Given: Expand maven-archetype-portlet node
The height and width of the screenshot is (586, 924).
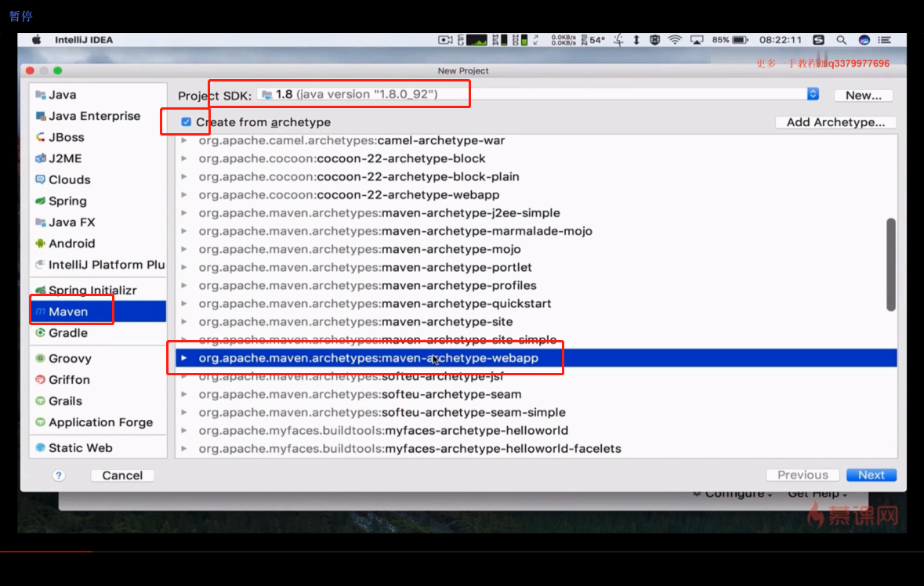Looking at the screenshot, I should pos(184,267).
